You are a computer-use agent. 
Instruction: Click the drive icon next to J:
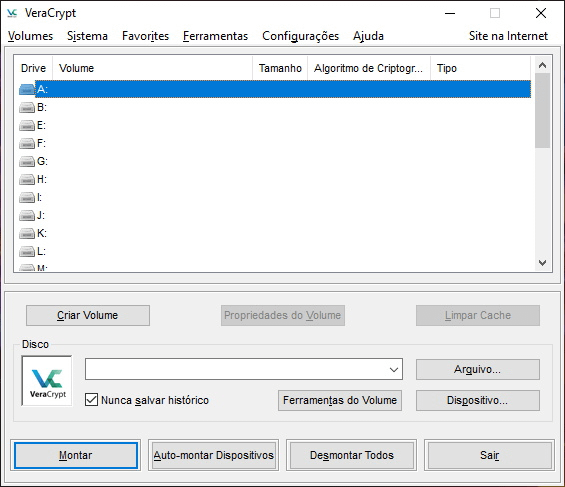[x=27, y=215]
